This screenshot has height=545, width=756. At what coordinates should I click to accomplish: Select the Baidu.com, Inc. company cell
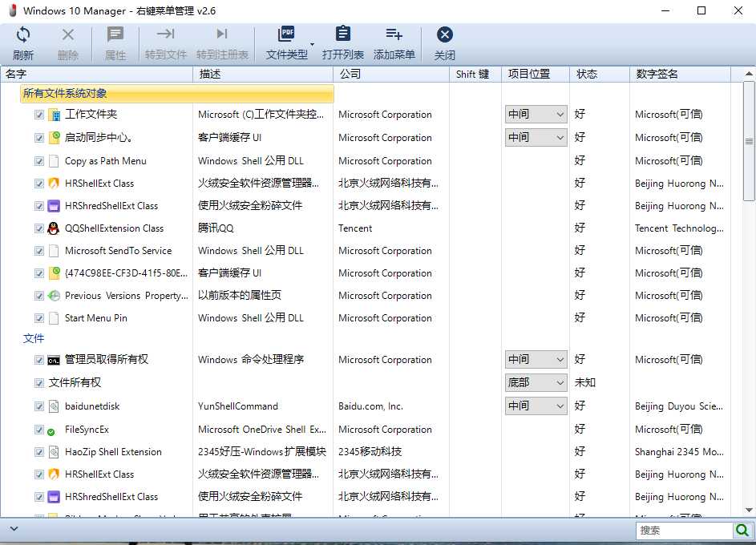click(370, 406)
